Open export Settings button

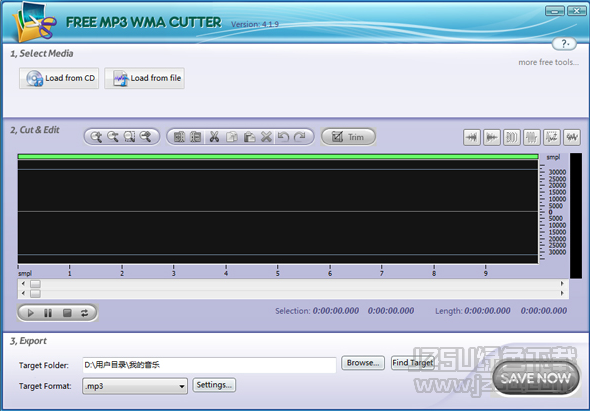pos(214,385)
